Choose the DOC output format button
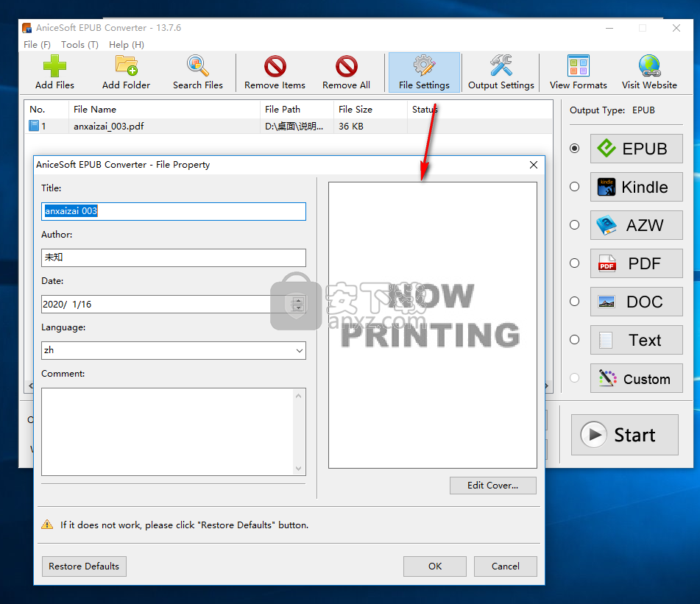The width and height of the screenshot is (700, 604). point(636,302)
